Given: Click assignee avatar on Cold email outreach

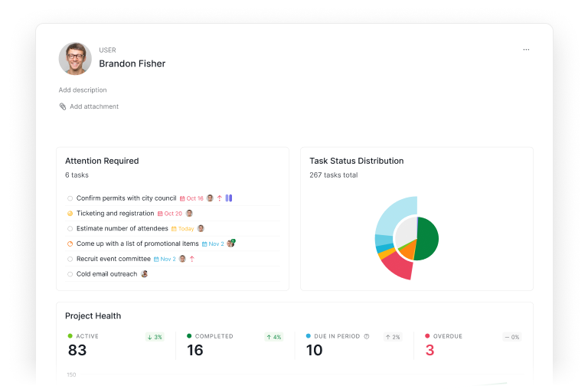Looking at the screenshot, I should point(145,274).
